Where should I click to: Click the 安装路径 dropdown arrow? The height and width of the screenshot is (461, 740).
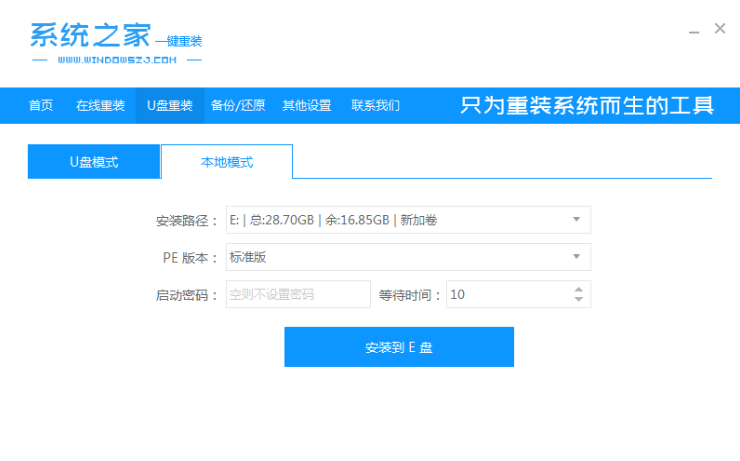tap(576, 220)
